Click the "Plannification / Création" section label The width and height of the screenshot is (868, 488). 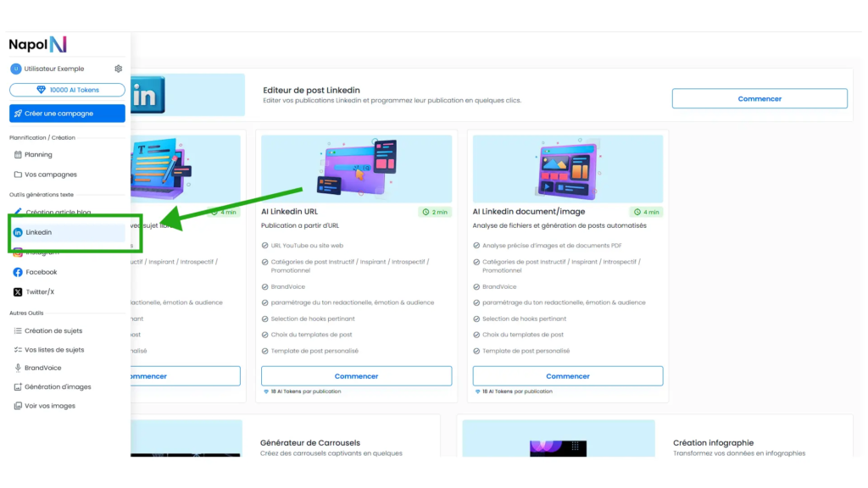pos(42,138)
